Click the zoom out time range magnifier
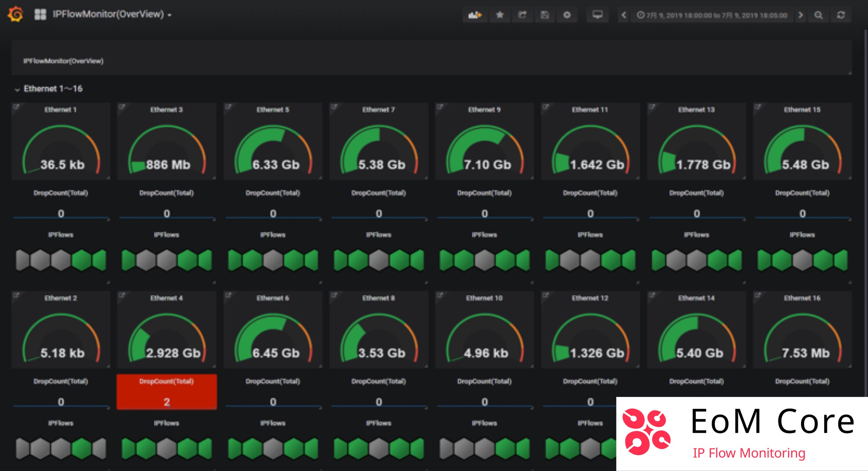 click(818, 15)
